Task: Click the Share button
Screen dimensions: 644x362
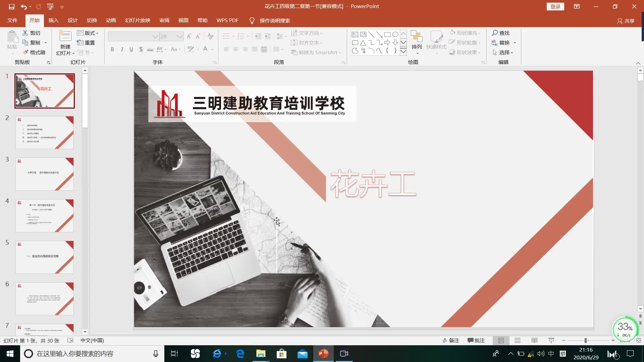Action: click(626, 21)
